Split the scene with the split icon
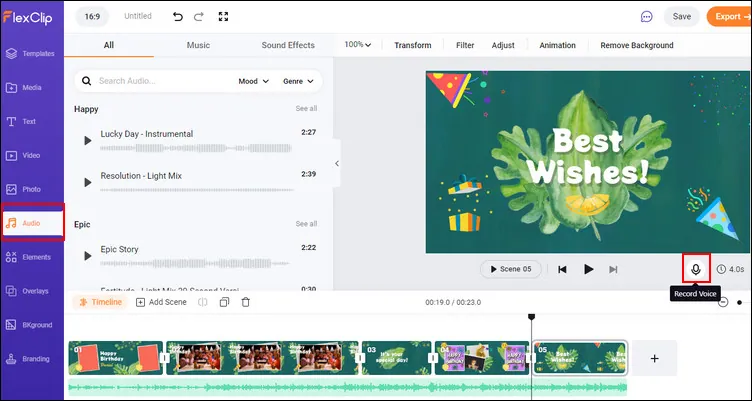Image resolution: width=752 pixels, height=401 pixels. coord(203,302)
